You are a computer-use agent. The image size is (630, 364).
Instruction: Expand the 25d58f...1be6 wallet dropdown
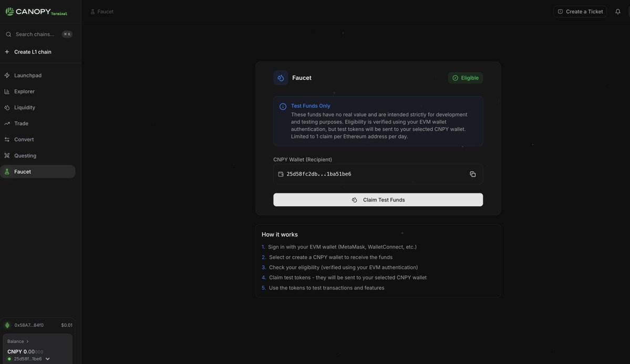click(47, 359)
